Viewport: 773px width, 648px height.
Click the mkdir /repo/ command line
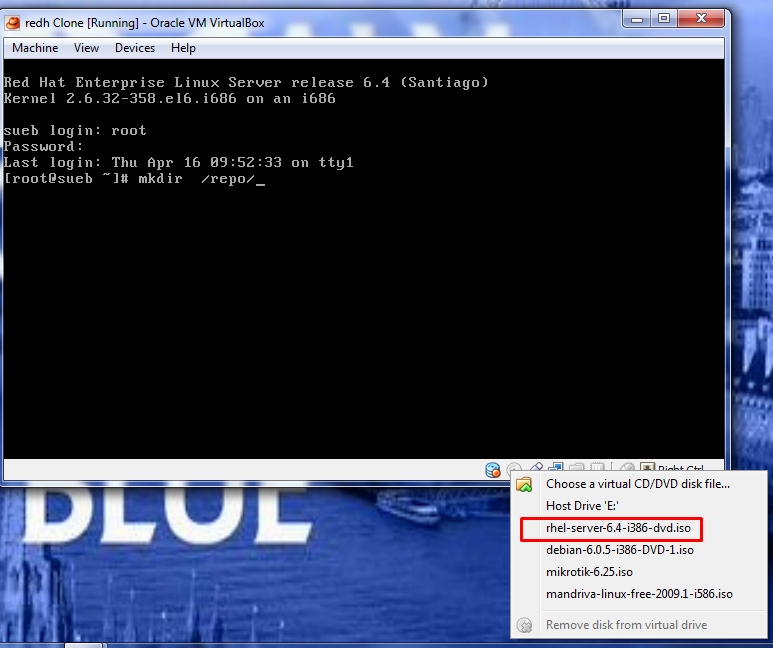134,179
